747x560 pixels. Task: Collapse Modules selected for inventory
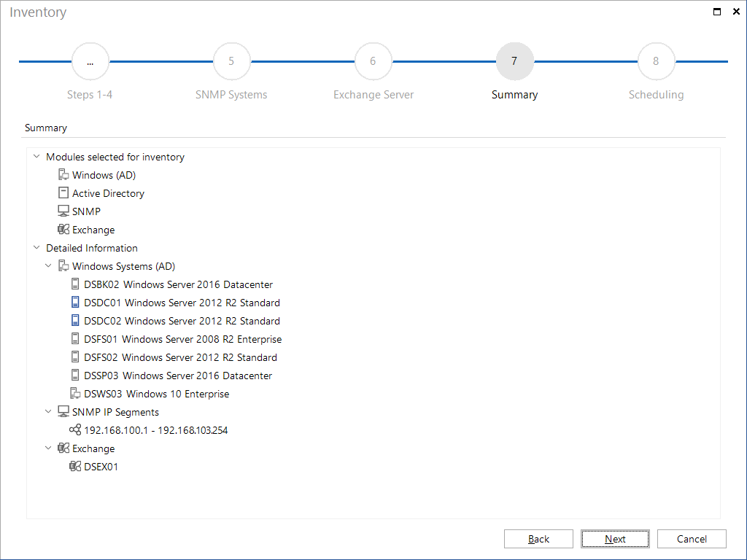(36, 156)
